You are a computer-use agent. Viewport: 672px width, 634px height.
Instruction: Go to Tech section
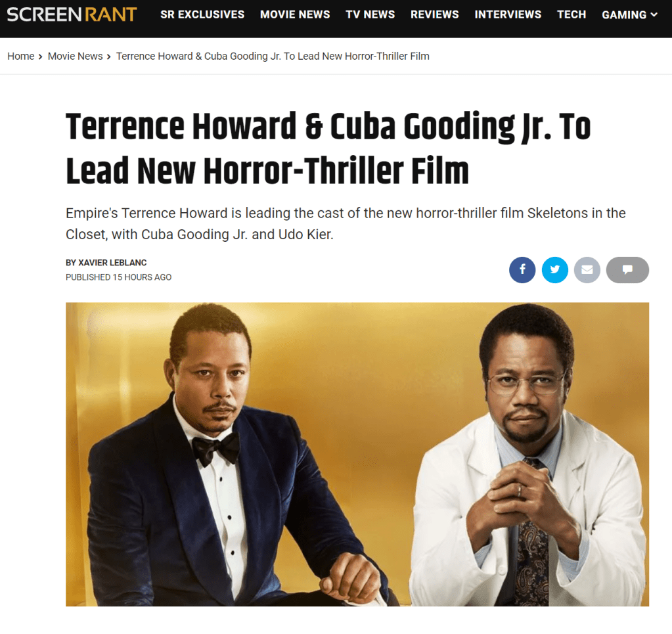pos(571,14)
